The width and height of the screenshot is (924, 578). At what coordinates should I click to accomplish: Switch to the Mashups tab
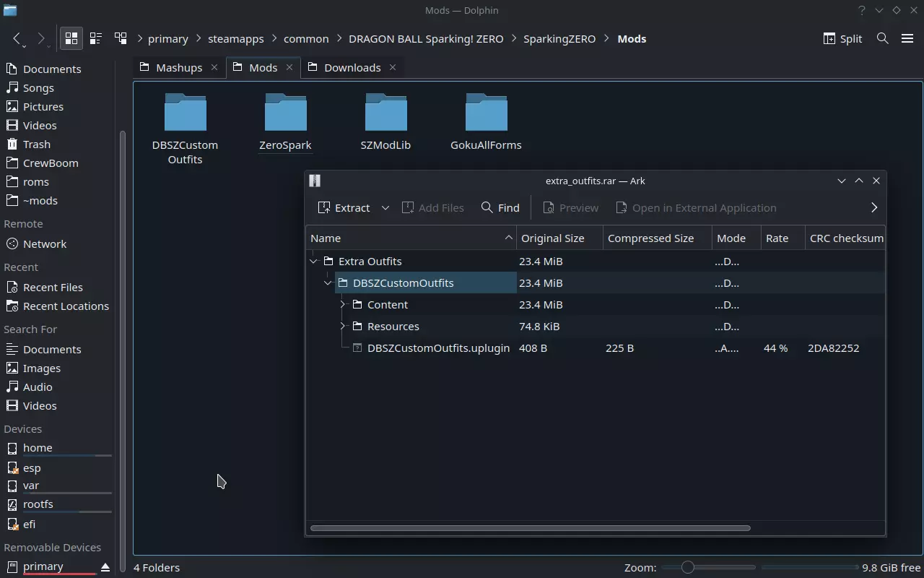coord(178,67)
